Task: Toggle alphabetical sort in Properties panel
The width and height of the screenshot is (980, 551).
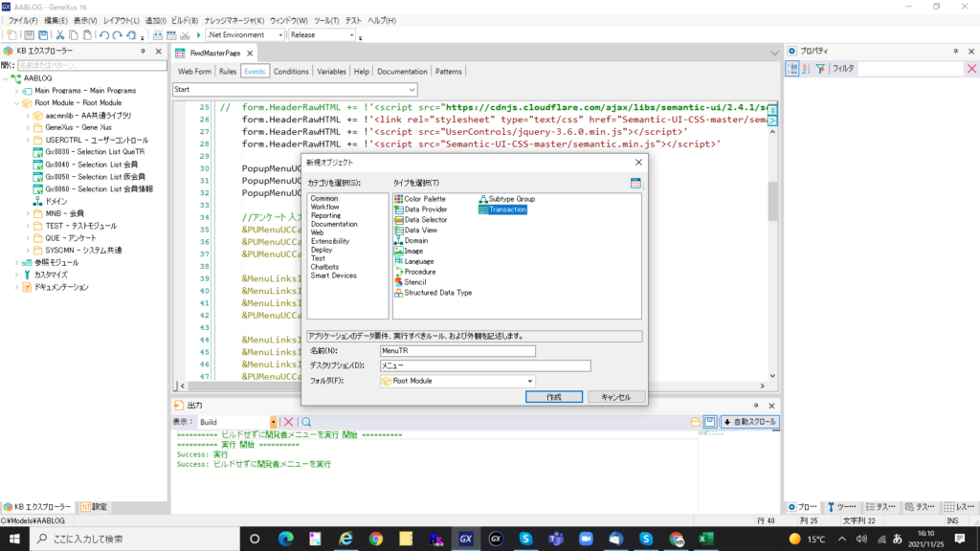Action: click(x=806, y=69)
